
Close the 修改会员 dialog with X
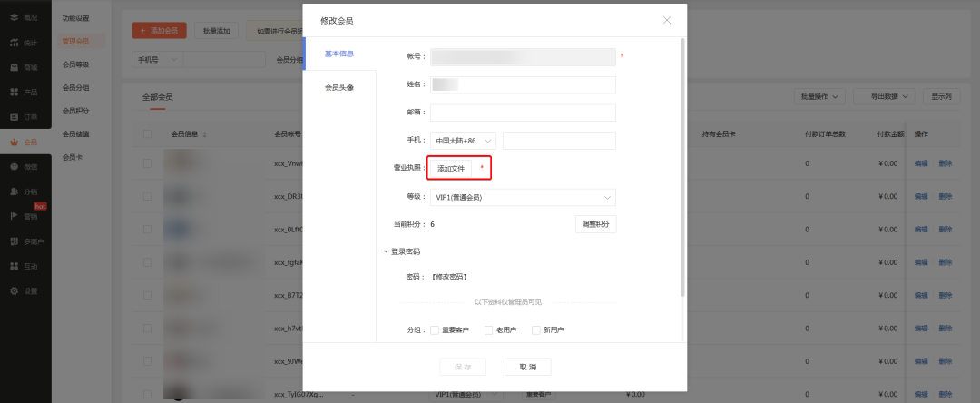(x=667, y=20)
